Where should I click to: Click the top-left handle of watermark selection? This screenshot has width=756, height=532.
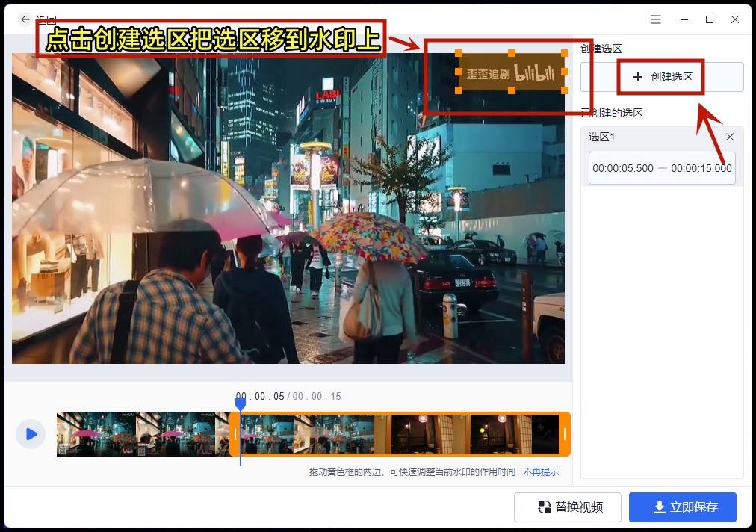[459, 54]
